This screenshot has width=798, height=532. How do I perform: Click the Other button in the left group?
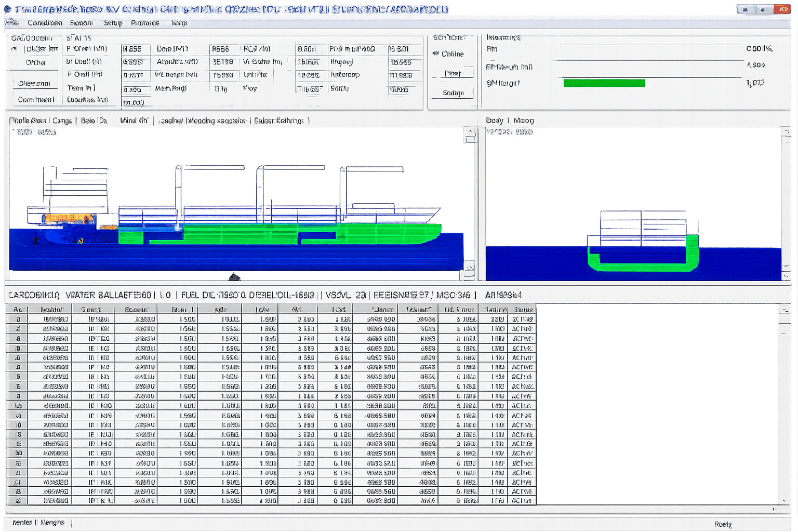tap(35, 62)
